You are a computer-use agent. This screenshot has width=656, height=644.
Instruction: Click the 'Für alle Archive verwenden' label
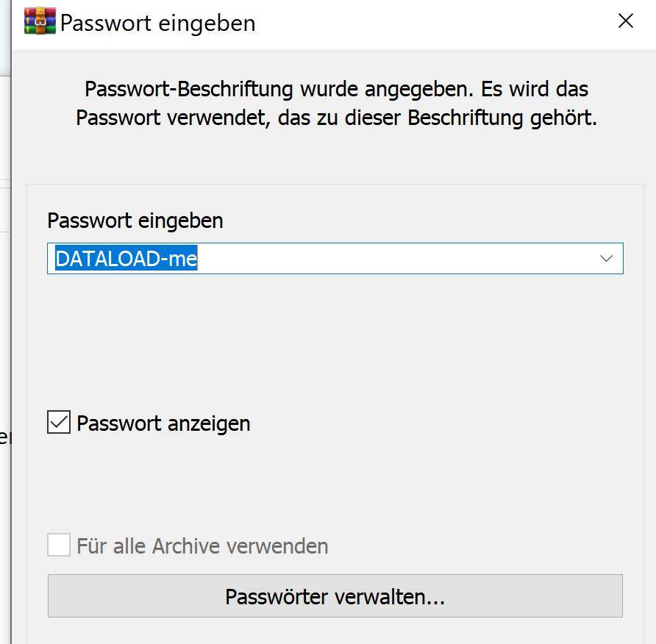(x=202, y=546)
